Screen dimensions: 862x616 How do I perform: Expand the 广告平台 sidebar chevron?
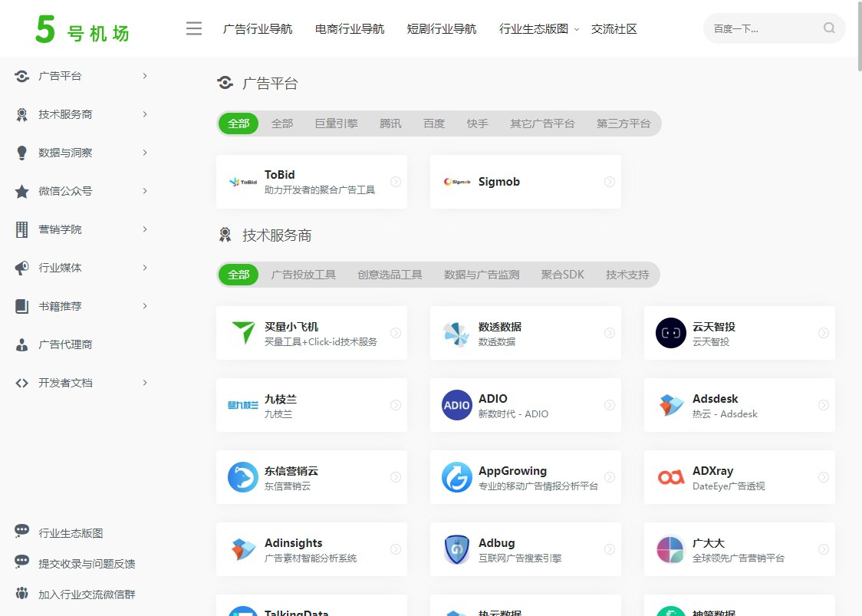click(x=145, y=76)
